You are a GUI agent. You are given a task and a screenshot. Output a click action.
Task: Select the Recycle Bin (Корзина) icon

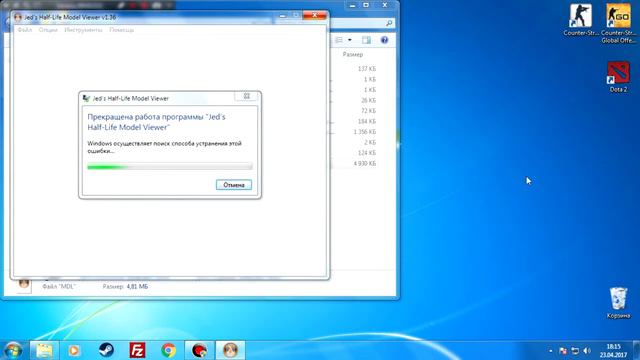pyautogui.click(x=618, y=303)
